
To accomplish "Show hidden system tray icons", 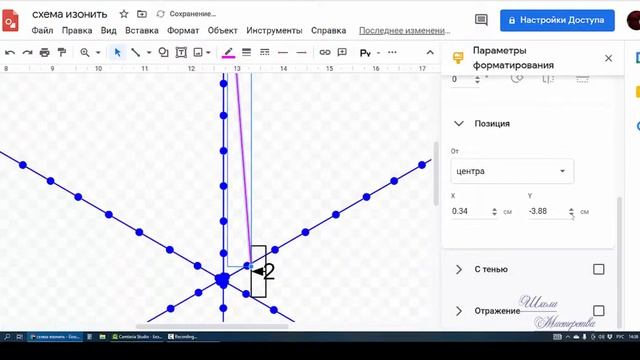I will pos(568,337).
